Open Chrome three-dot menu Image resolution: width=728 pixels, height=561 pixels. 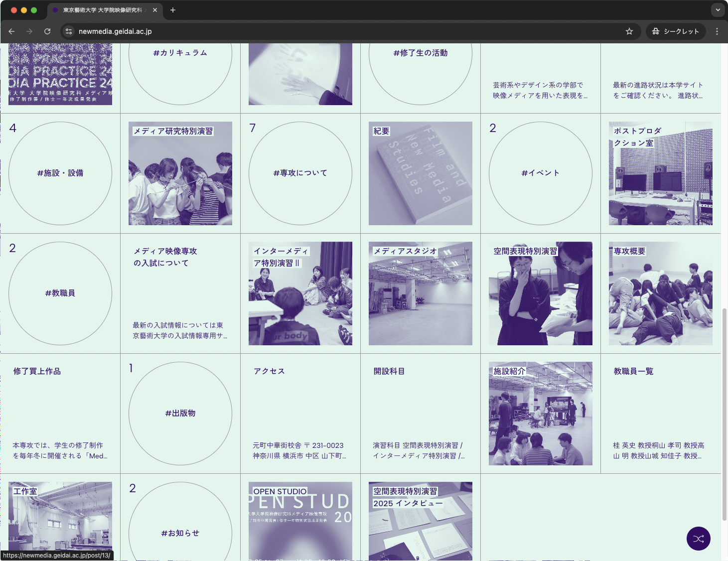coord(717,31)
